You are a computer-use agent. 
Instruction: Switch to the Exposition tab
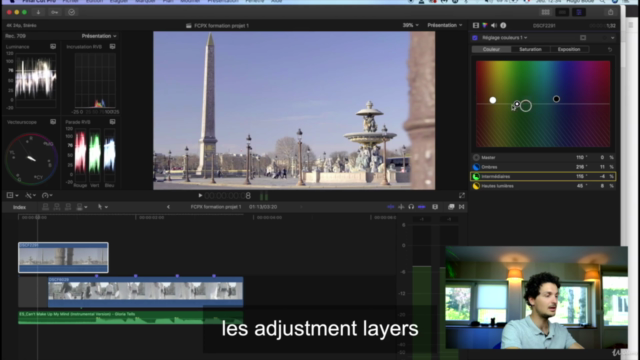point(569,49)
